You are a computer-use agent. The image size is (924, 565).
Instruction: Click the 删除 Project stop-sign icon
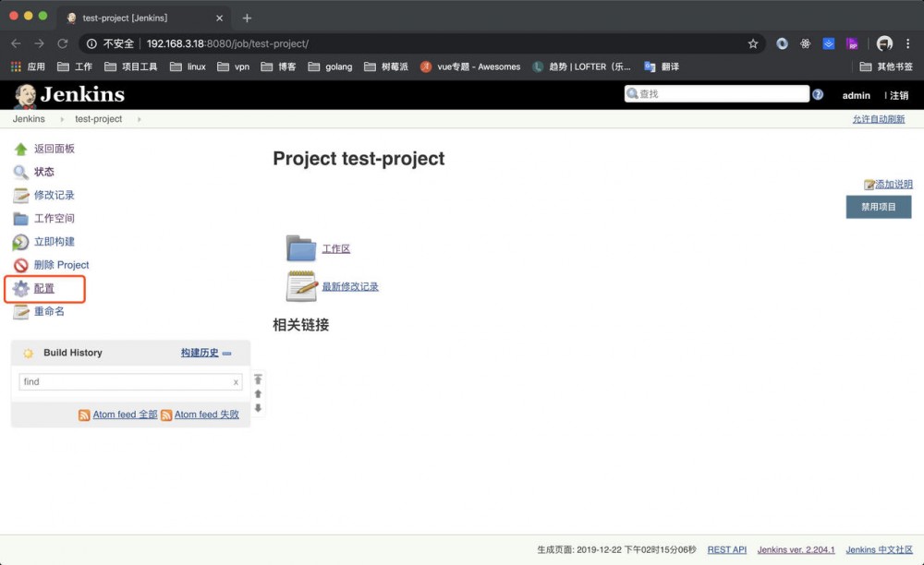click(x=20, y=265)
